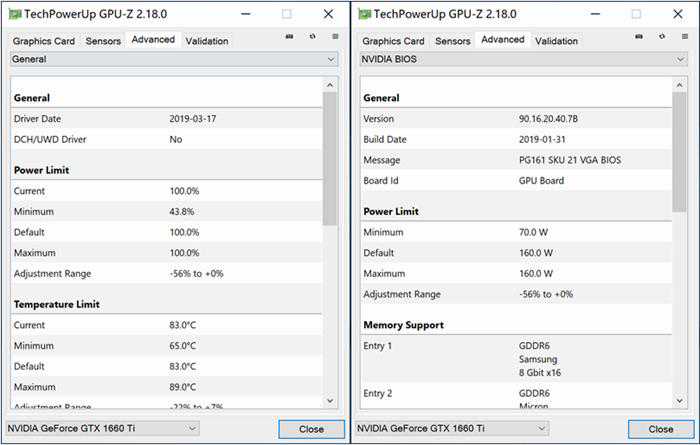Switch to Validation tab in right window

(556, 41)
